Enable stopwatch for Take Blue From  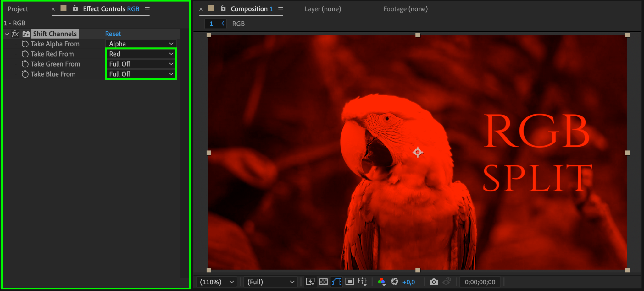click(25, 74)
